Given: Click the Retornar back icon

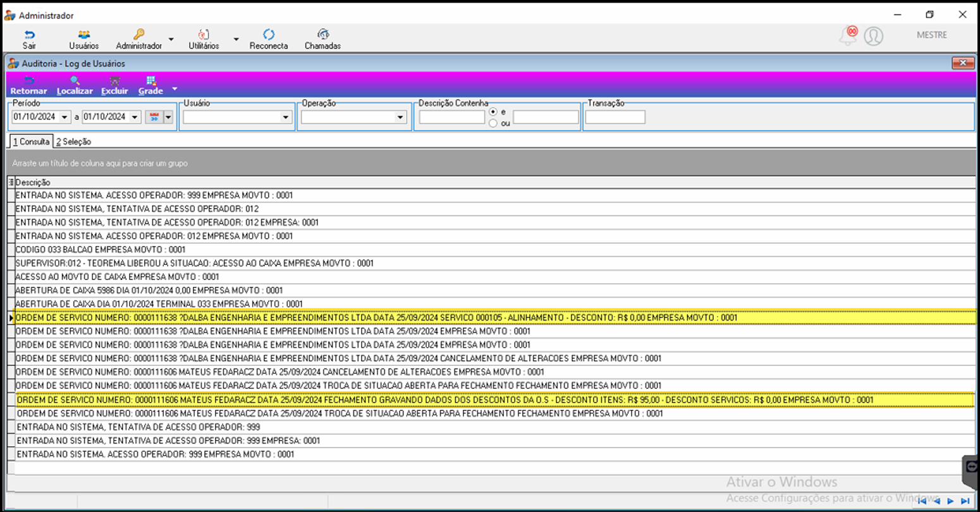Looking at the screenshot, I should (x=29, y=81).
